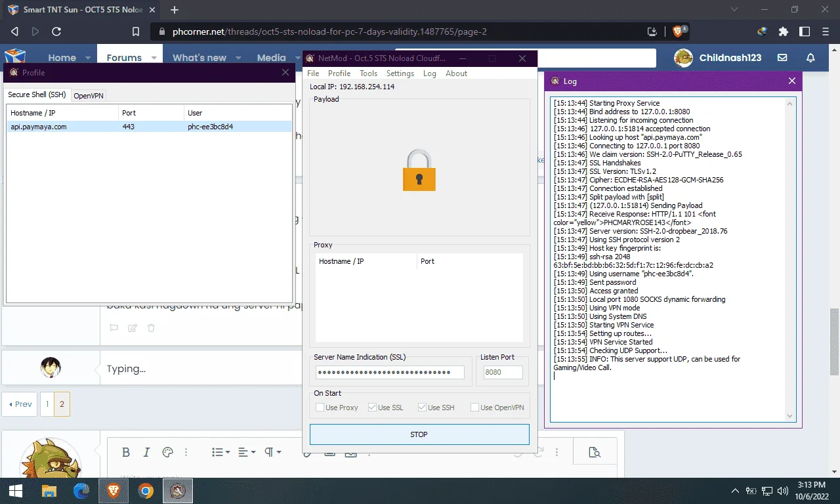Expand the paragraph format dropdown in editor
Image resolution: width=840 pixels, height=504 pixels.
pos(272,452)
